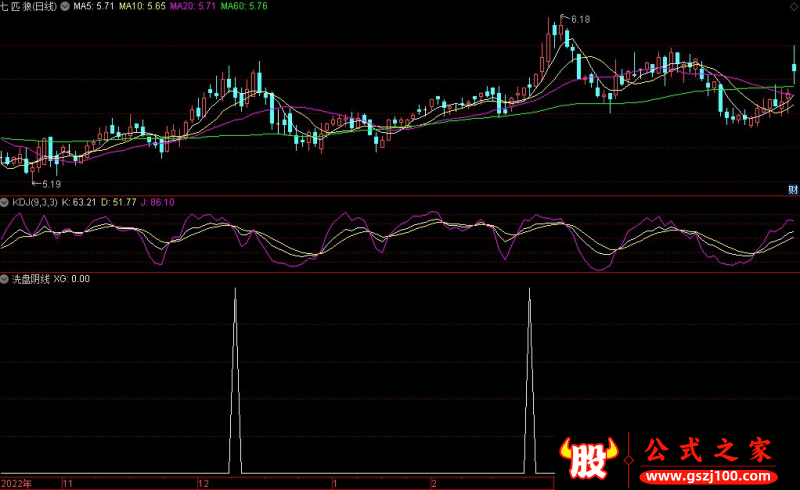This screenshot has width=800, height=490.
Task: Open the KDJ(9,3,3) indicator dropdown arrow
Action: point(6,202)
